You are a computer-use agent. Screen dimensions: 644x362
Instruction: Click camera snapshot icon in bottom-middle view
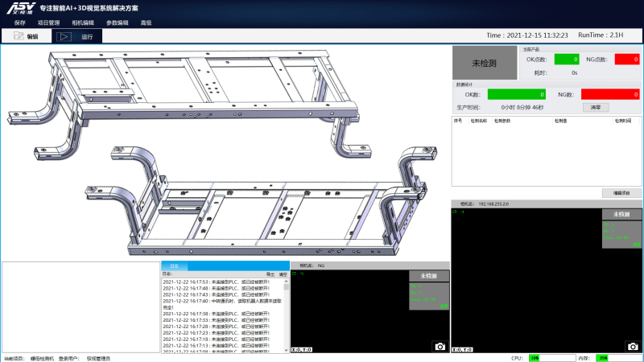(x=440, y=346)
